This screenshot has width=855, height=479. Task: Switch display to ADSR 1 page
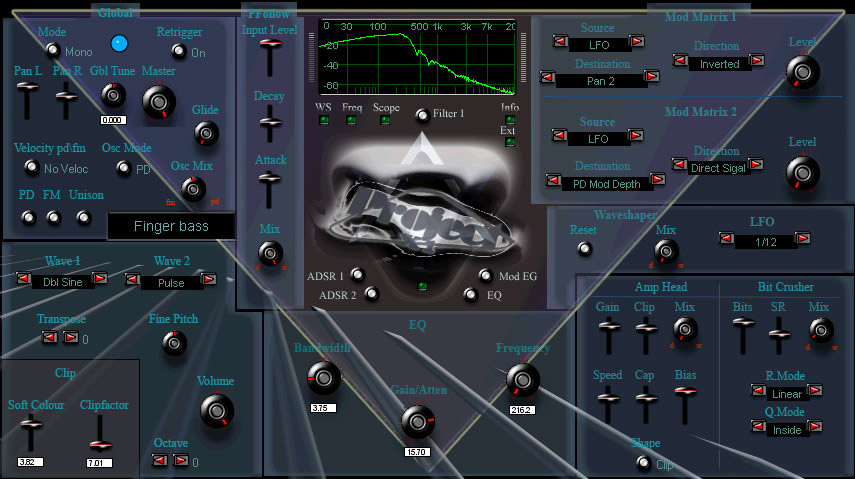pos(357,274)
